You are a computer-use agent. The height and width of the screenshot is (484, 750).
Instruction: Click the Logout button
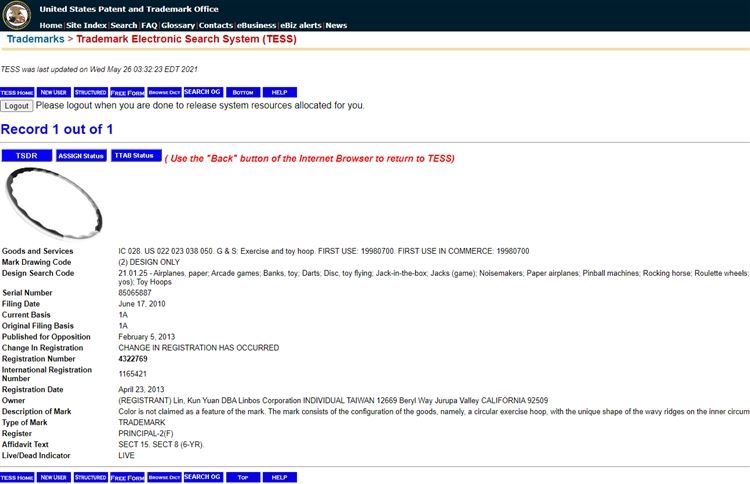(17, 106)
